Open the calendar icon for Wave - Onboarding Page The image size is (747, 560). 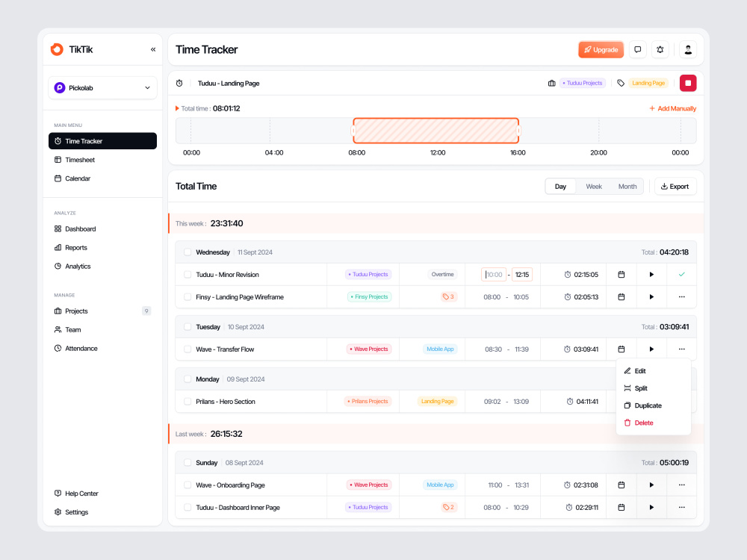click(x=622, y=485)
